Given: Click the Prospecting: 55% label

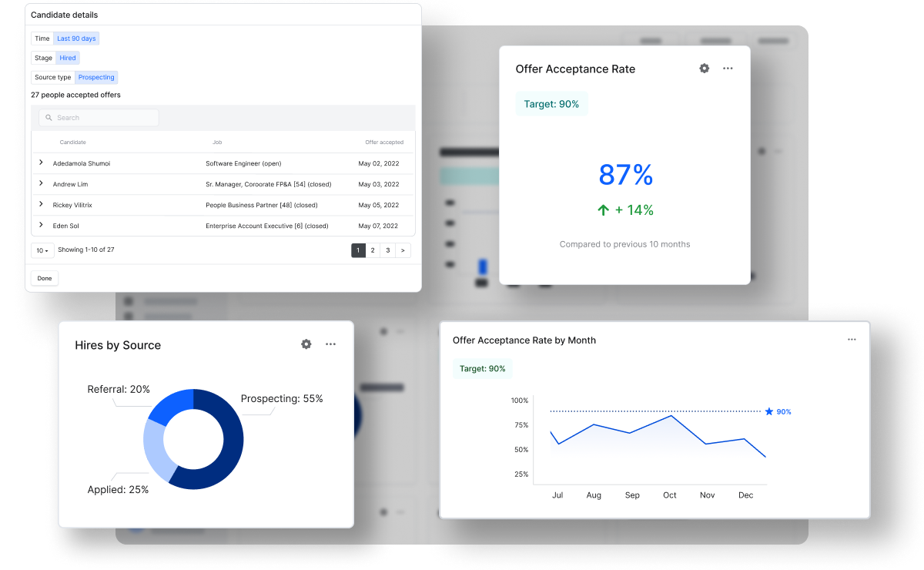Looking at the screenshot, I should pyautogui.click(x=282, y=399).
